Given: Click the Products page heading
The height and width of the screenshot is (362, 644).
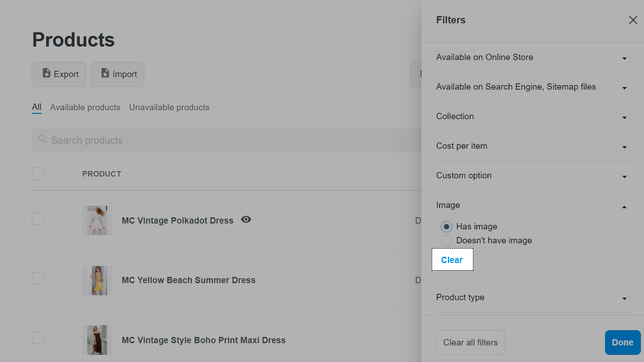Looking at the screenshot, I should (73, 40).
